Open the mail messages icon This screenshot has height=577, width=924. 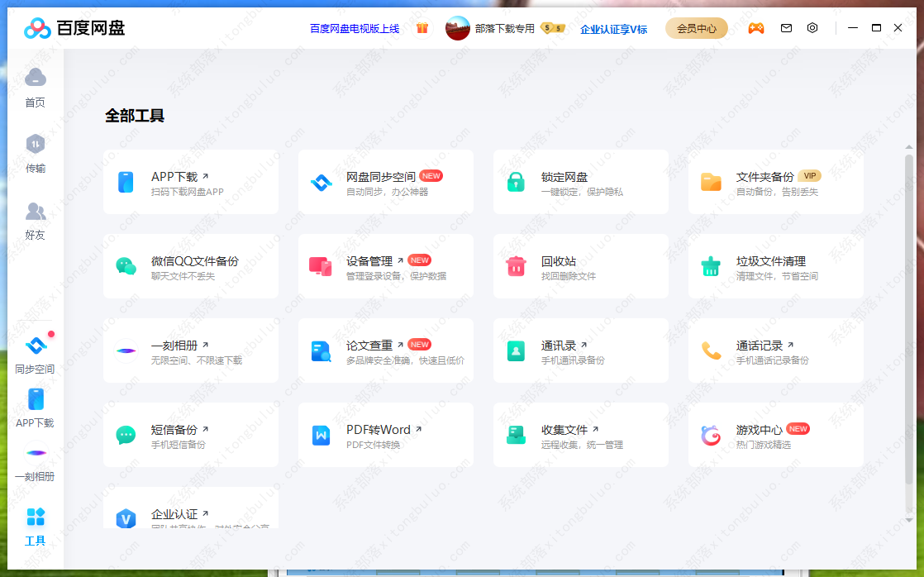tap(786, 28)
